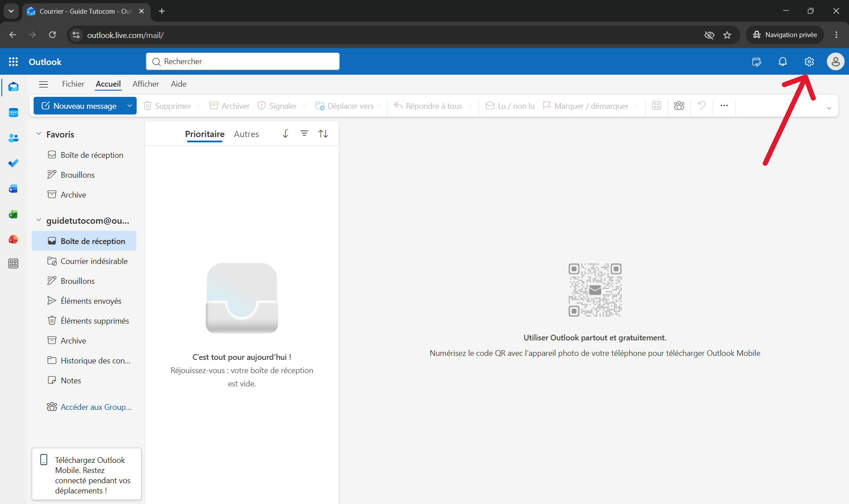Open Chrome three-dot menu

click(836, 35)
